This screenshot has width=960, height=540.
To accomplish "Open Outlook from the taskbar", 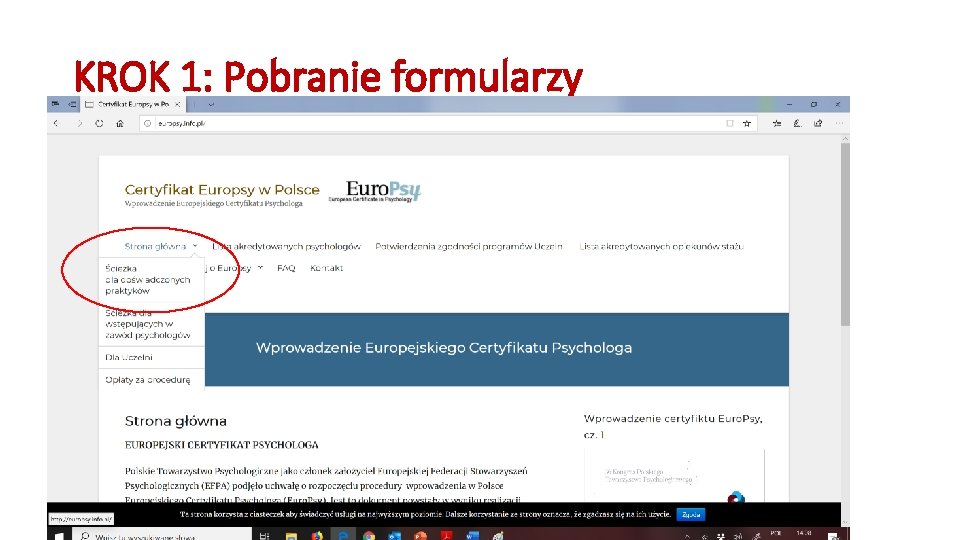I will (x=394, y=536).
